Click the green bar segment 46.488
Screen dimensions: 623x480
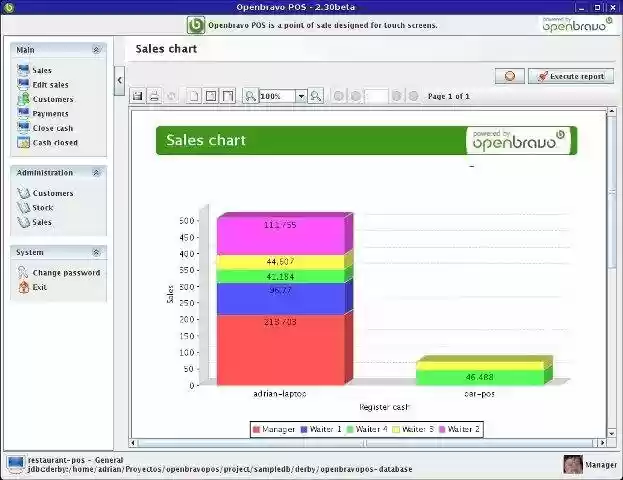[x=480, y=377]
